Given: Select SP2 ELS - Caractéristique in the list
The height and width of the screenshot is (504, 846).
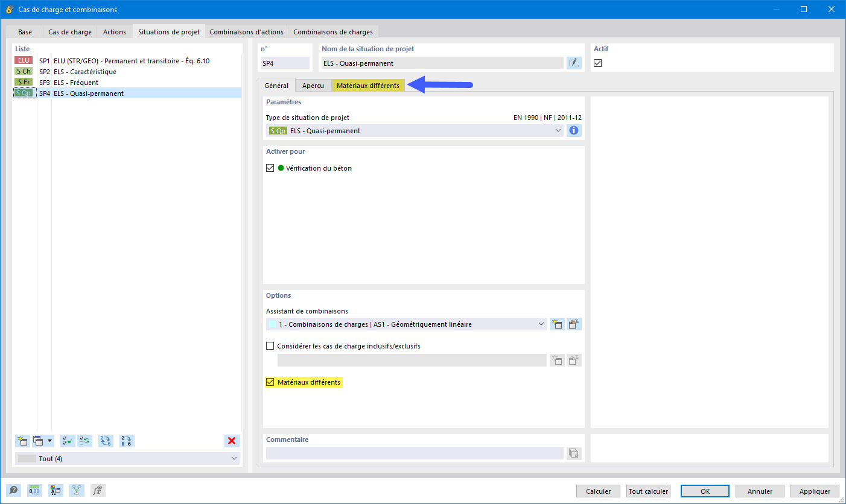Looking at the screenshot, I should pos(78,71).
